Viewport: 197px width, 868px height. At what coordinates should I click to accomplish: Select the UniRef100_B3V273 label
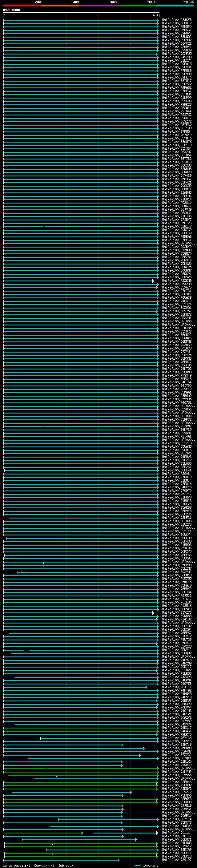(x=177, y=612)
